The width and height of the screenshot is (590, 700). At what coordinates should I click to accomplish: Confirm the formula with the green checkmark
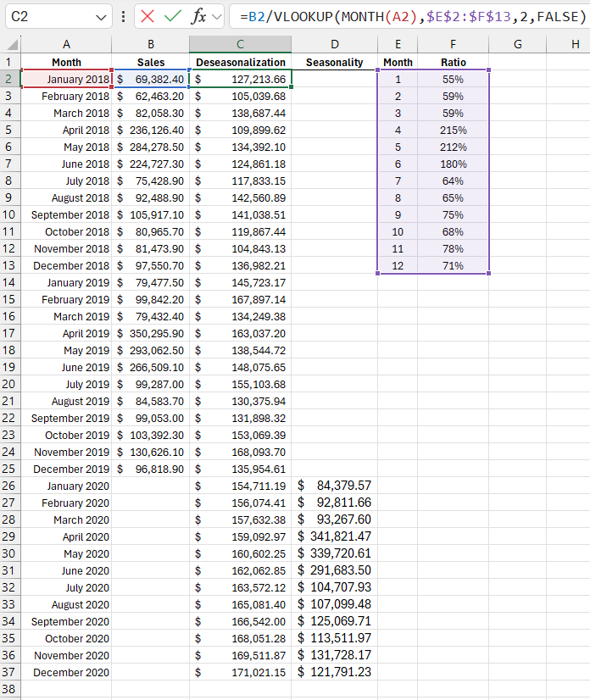pyautogui.click(x=172, y=16)
